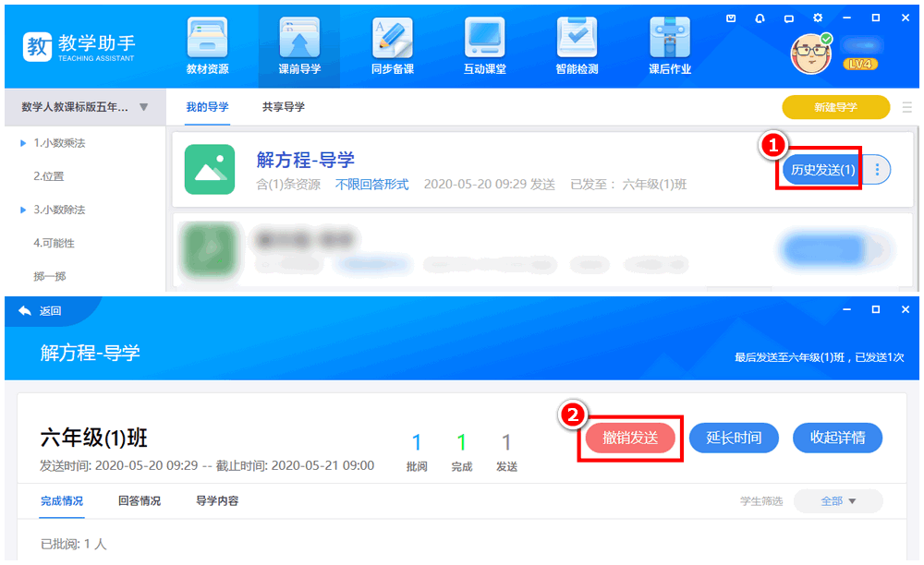Open the three-dot menu beside 历史发送

pos(875,169)
